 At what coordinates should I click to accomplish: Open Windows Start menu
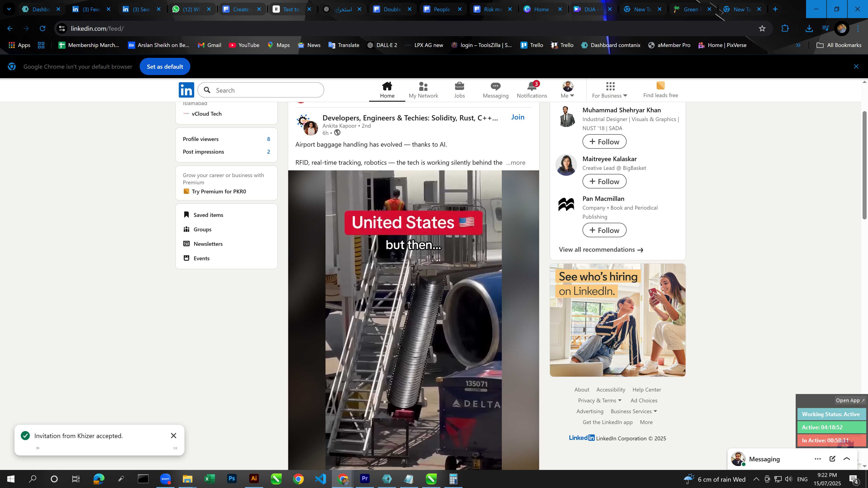coord(11,479)
